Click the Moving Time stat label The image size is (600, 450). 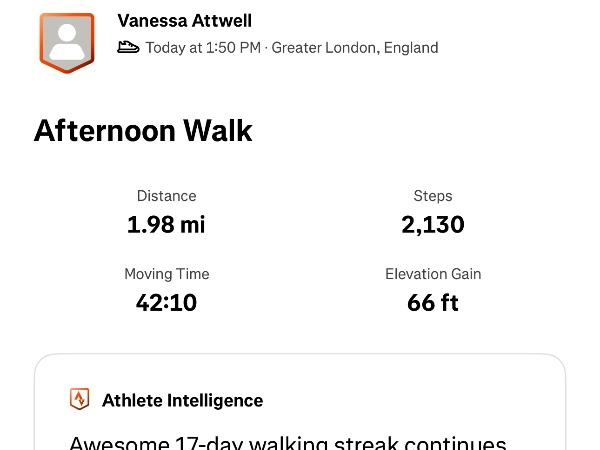[166, 274]
